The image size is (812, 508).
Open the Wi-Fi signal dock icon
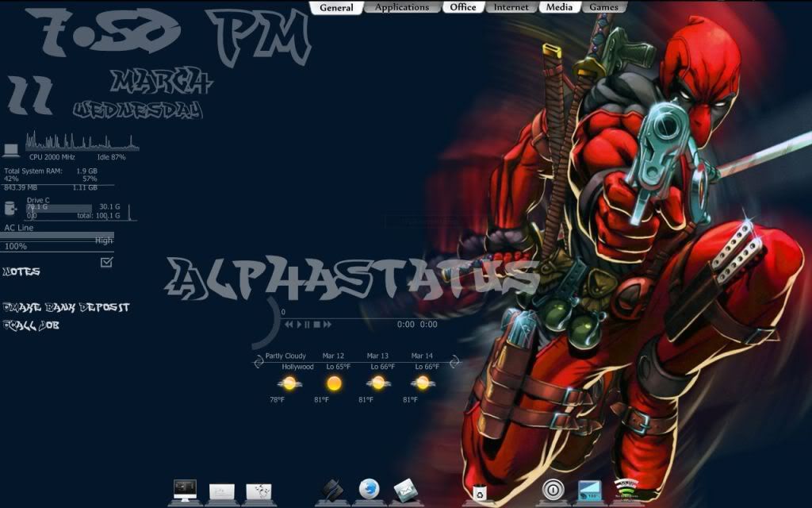click(x=626, y=490)
